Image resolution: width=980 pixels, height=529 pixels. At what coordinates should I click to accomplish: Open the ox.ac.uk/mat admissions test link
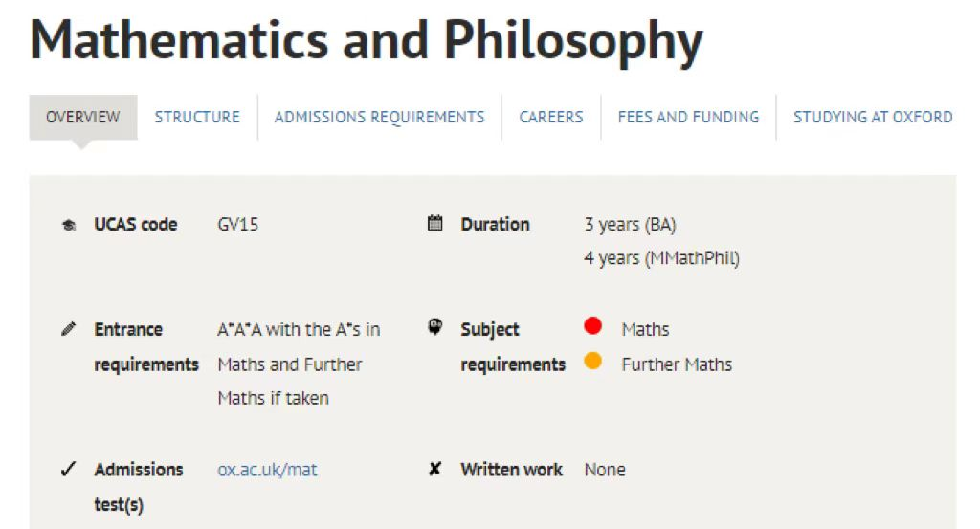point(267,470)
